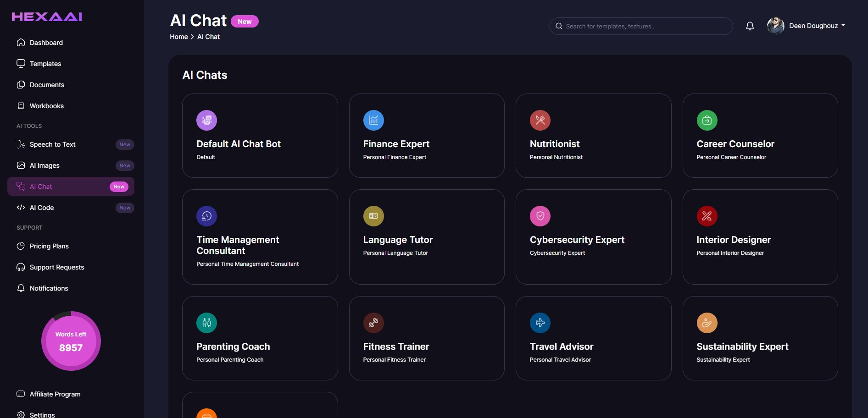Click the Language Tutor translate icon
This screenshot has height=418, width=868.
(x=373, y=216)
